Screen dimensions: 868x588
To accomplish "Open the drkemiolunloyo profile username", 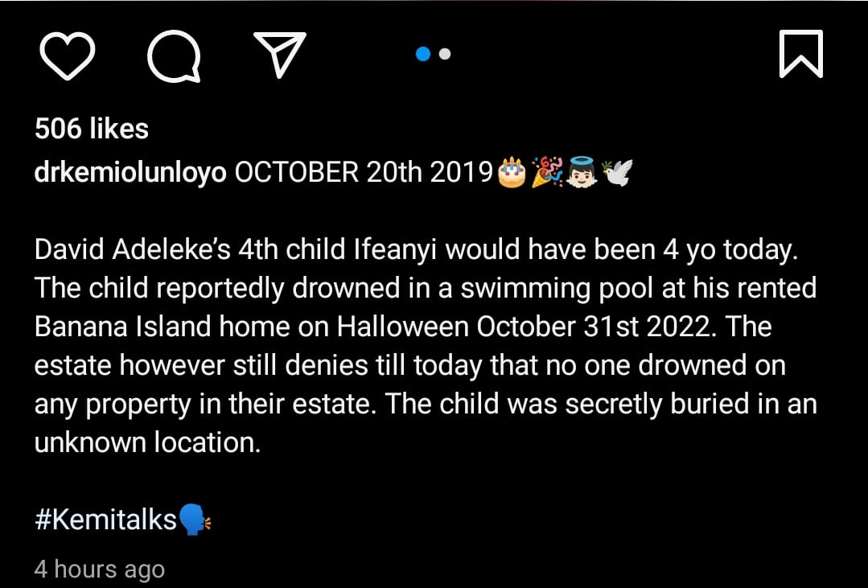I will [130, 173].
